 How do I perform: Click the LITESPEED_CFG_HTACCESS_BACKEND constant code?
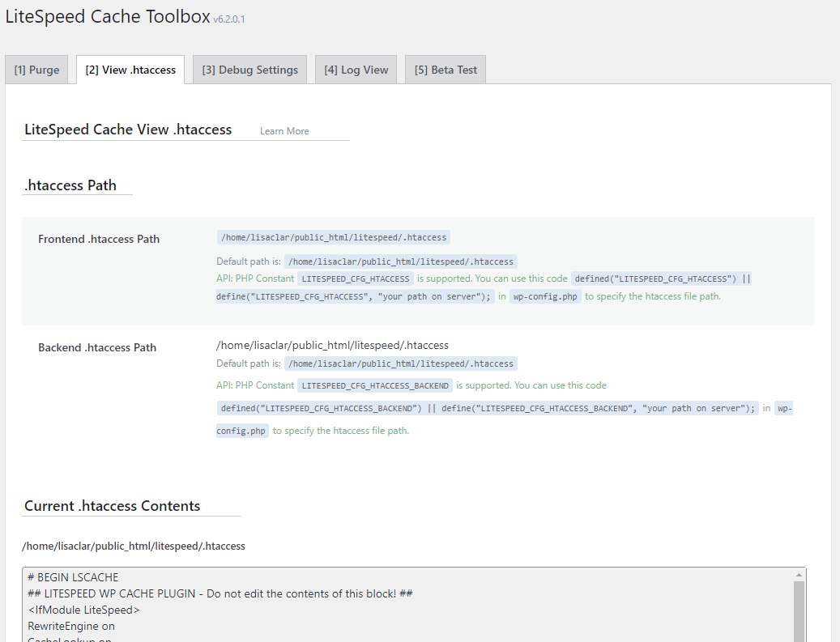pyautogui.click(x=375, y=385)
